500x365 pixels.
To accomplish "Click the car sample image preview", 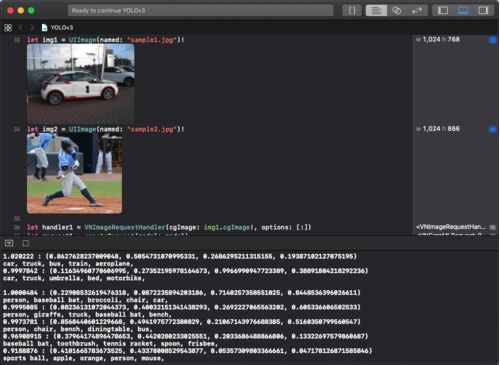I will pos(81,83).
